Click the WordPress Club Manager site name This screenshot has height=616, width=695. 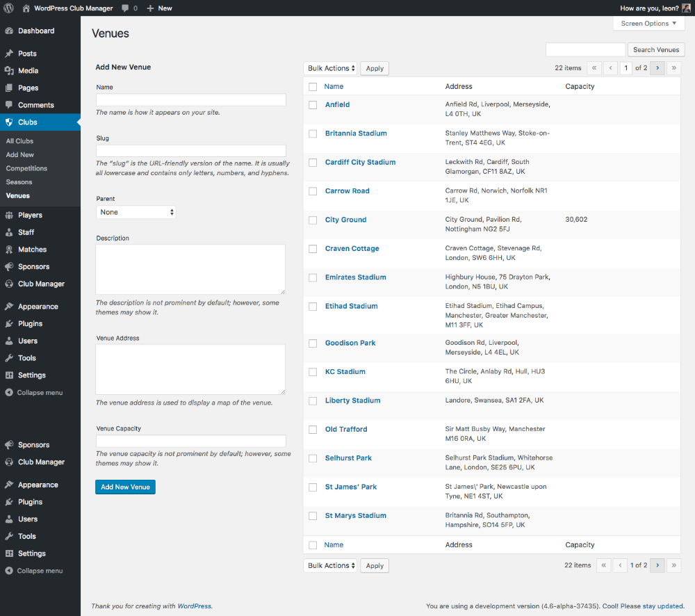tap(74, 8)
